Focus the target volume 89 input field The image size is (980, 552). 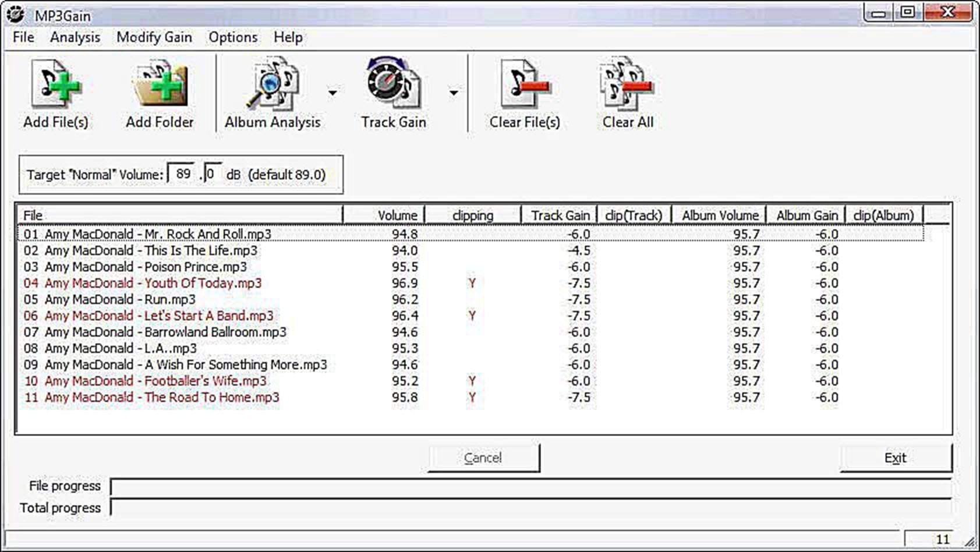(x=182, y=174)
